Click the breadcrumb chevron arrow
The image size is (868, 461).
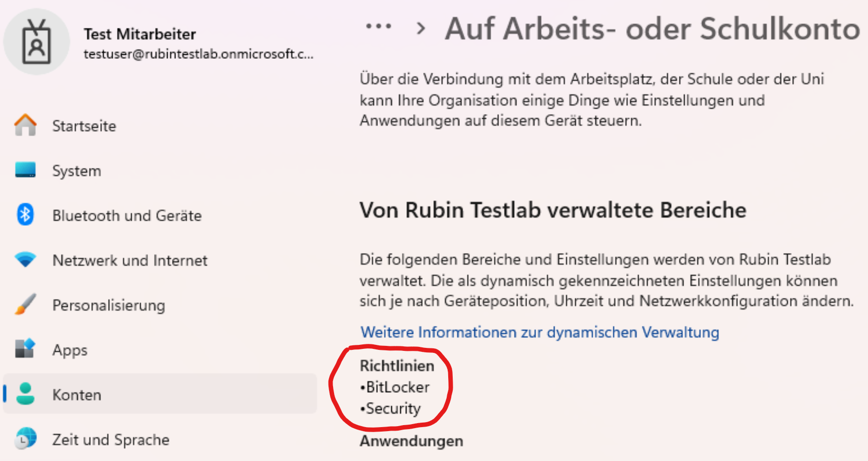point(421,28)
